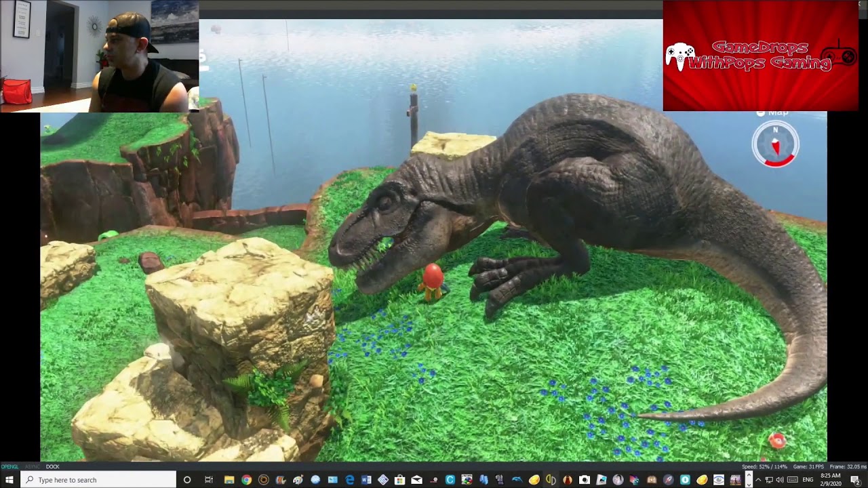Launch Google Chrome from the taskbar
This screenshot has height=488, width=868.
coord(246,480)
